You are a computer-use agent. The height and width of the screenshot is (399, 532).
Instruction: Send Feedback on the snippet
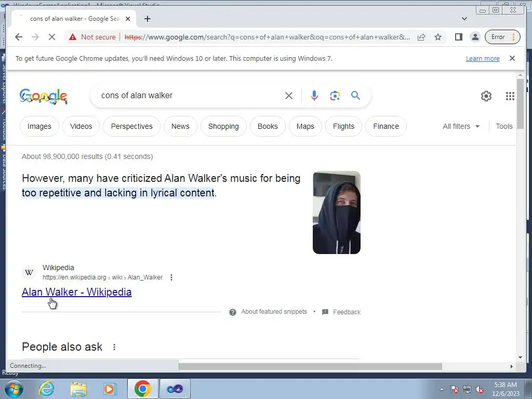pyautogui.click(x=341, y=312)
